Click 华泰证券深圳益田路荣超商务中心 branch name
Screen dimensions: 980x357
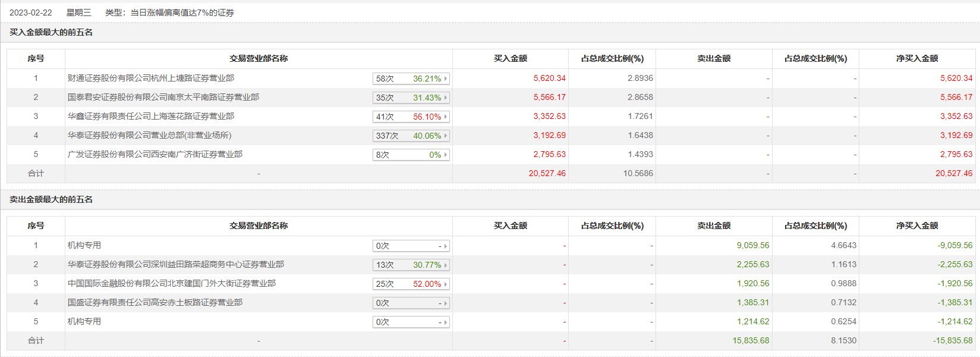click(x=176, y=264)
